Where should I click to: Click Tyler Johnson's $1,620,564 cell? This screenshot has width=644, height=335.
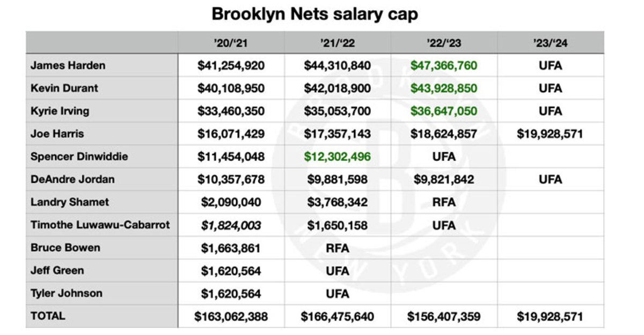(231, 293)
